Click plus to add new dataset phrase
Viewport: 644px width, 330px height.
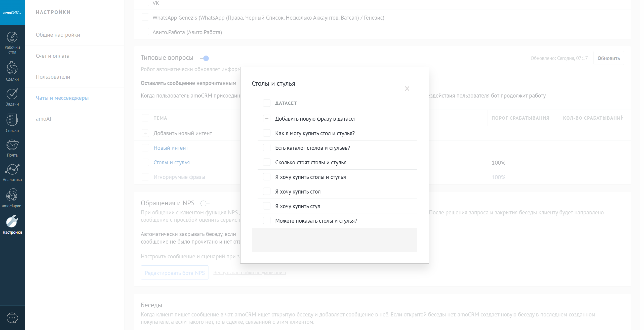267,119
